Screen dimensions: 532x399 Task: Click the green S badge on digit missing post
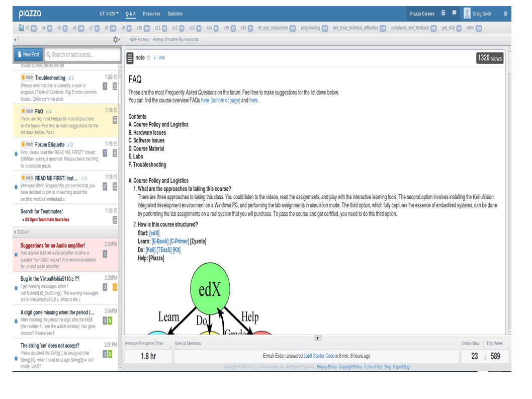click(x=110, y=321)
